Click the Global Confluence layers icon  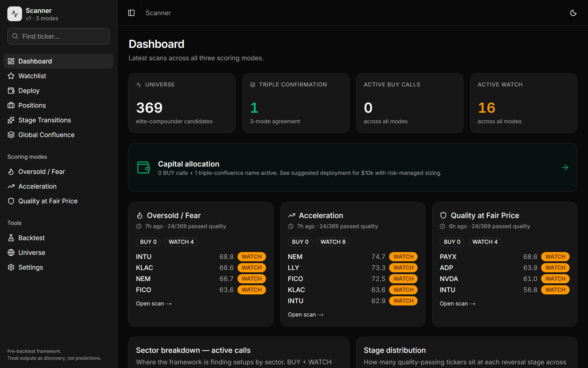tap(11, 135)
